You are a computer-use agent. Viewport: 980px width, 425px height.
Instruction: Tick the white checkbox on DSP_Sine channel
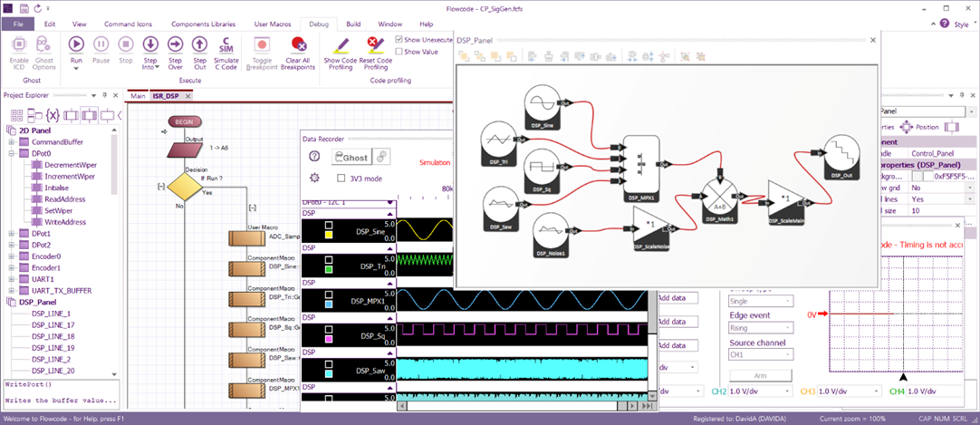point(329,225)
